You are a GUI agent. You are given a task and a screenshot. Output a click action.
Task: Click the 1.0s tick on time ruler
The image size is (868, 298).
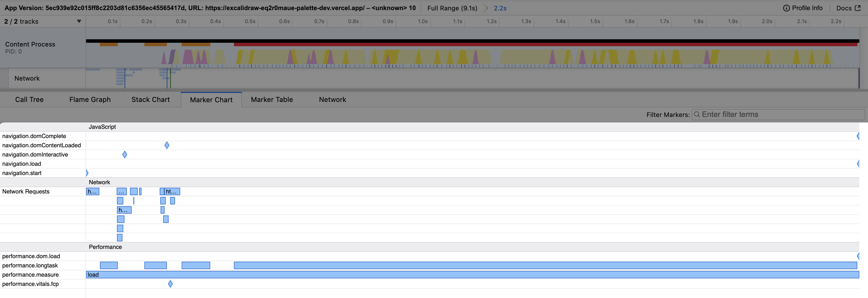click(x=422, y=21)
